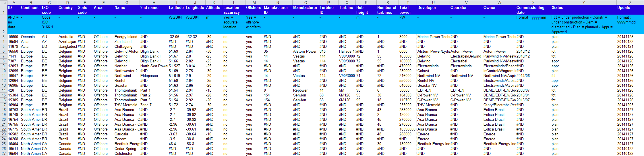Select the 'Rentel' name cell
This screenshot has height=156, width=644.
point(127,81)
